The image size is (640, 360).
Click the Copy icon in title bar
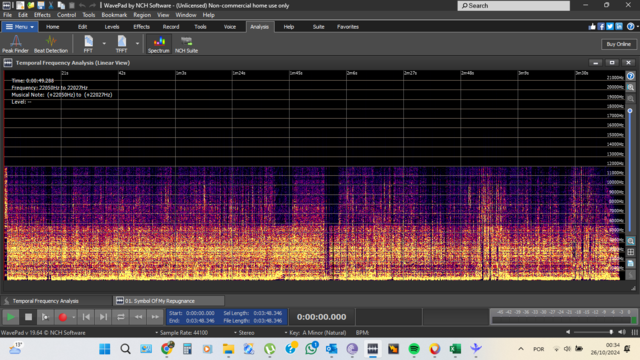click(x=61, y=5)
